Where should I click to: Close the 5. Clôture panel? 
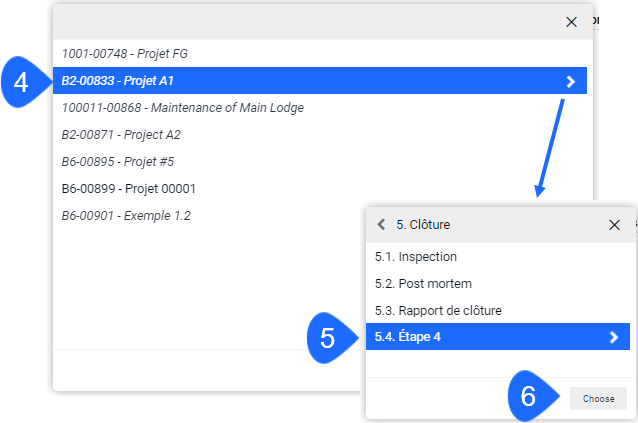point(614,225)
